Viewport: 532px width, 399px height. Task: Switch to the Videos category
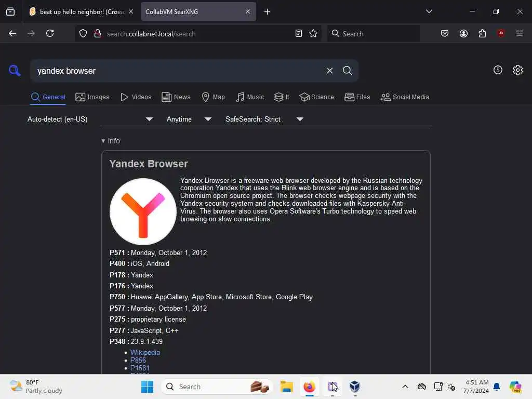pyautogui.click(x=136, y=97)
